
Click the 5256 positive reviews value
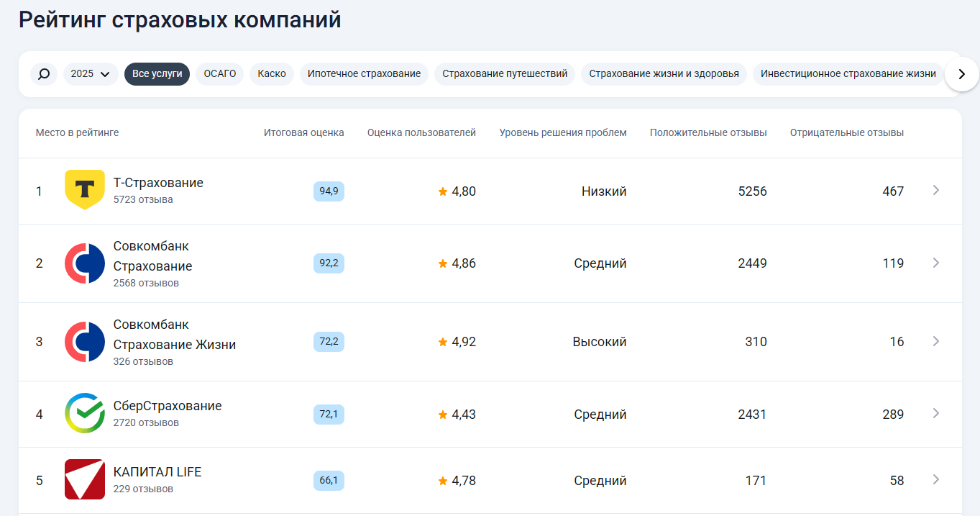(x=753, y=191)
